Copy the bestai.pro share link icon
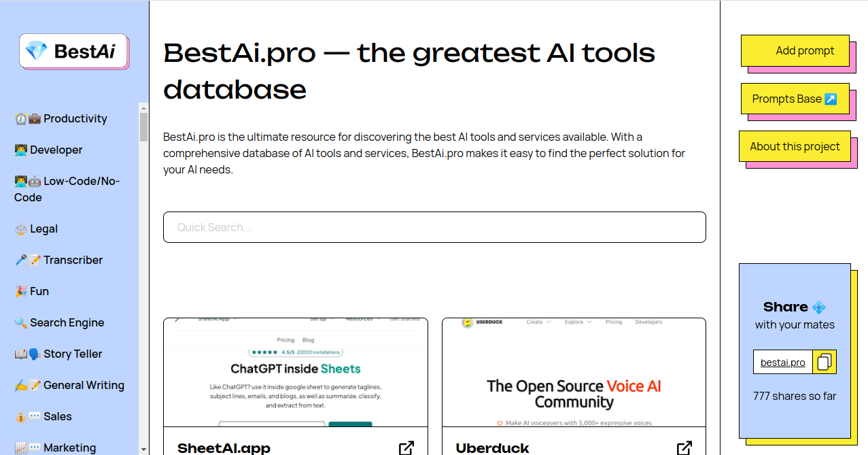Viewport: 868px width, 455px height. tap(824, 362)
